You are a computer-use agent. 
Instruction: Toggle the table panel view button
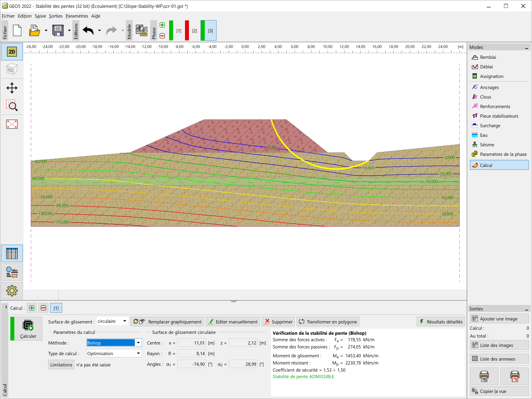coord(12,253)
